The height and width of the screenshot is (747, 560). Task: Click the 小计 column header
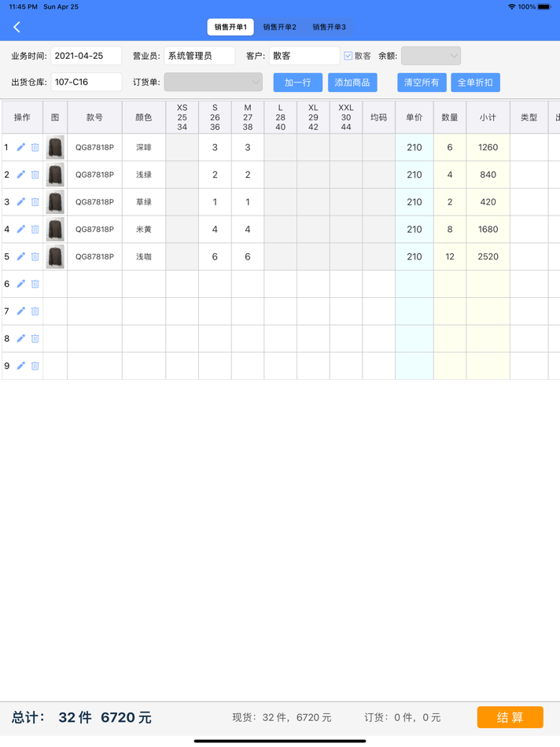pyautogui.click(x=488, y=117)
